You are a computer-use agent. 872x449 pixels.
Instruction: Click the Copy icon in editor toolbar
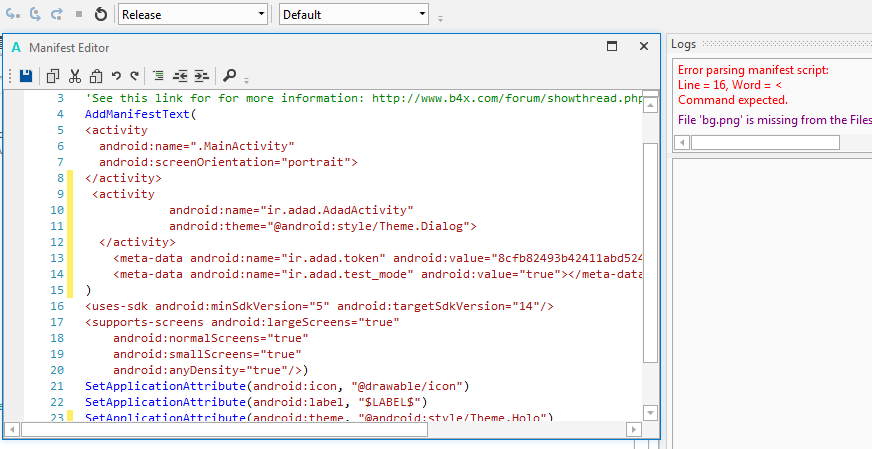click(x=53, y=76)
